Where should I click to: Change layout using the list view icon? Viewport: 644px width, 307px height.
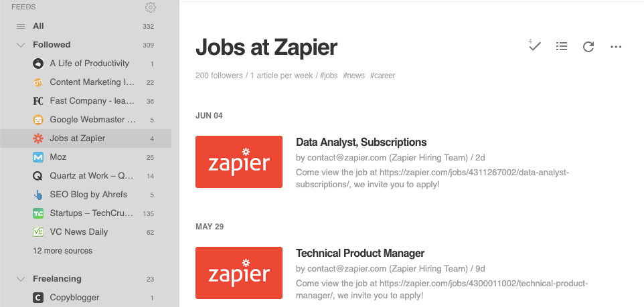pyautogui.click(x=562, y=46)
